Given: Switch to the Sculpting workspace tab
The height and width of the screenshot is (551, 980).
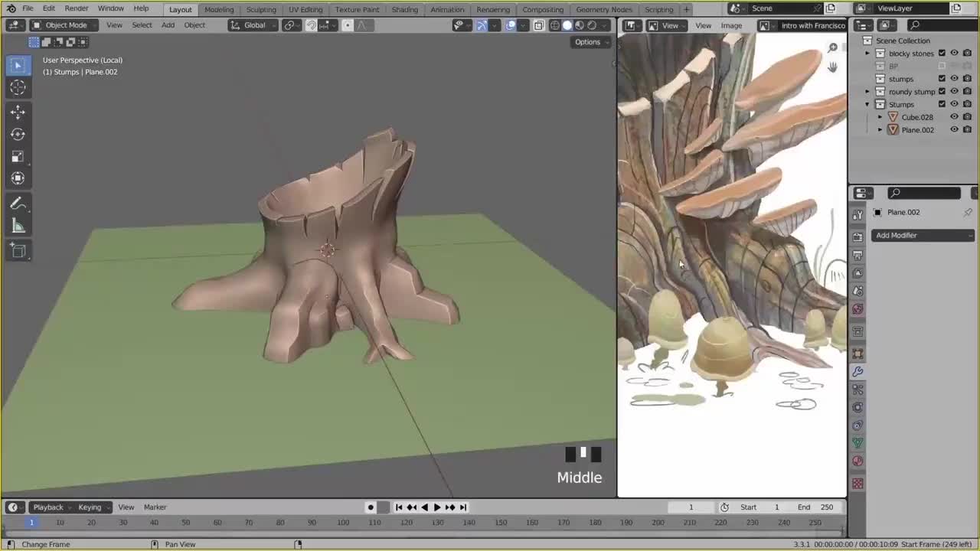Looking at the screenshot, I should coord(260,9).
